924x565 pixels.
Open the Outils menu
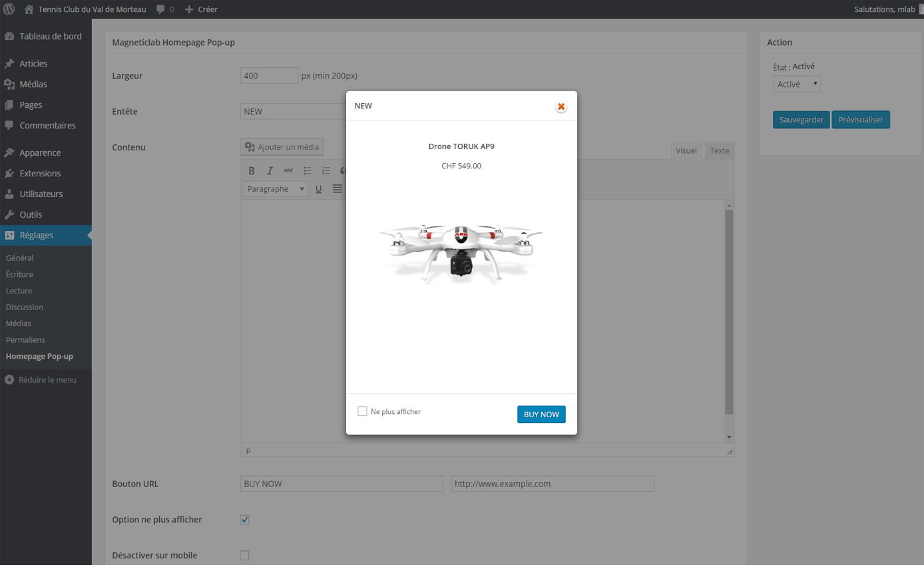[45, 214]
